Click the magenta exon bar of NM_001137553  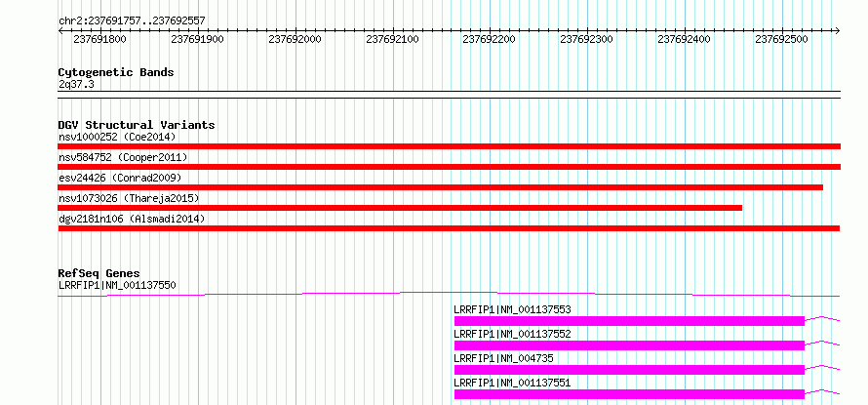(x=629, y=321)
